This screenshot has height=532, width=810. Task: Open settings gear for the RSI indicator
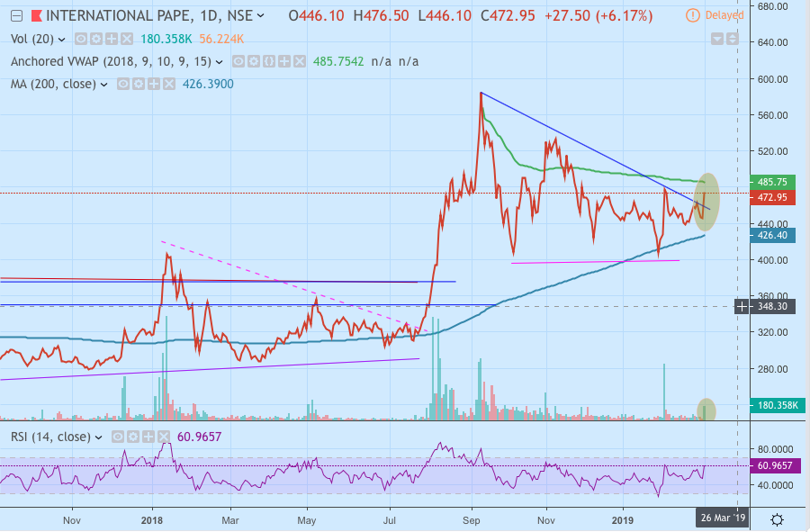click(x=133, y=437)
